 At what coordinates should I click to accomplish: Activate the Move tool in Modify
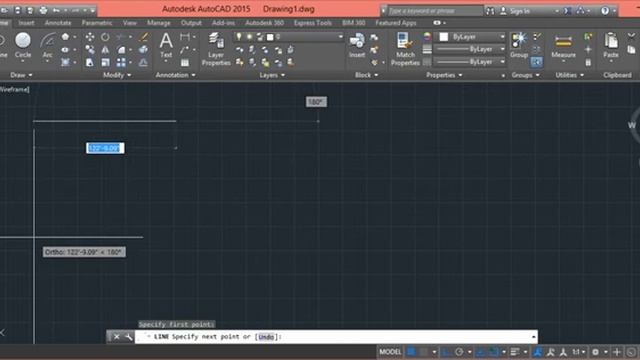click(x=90, y=37)
